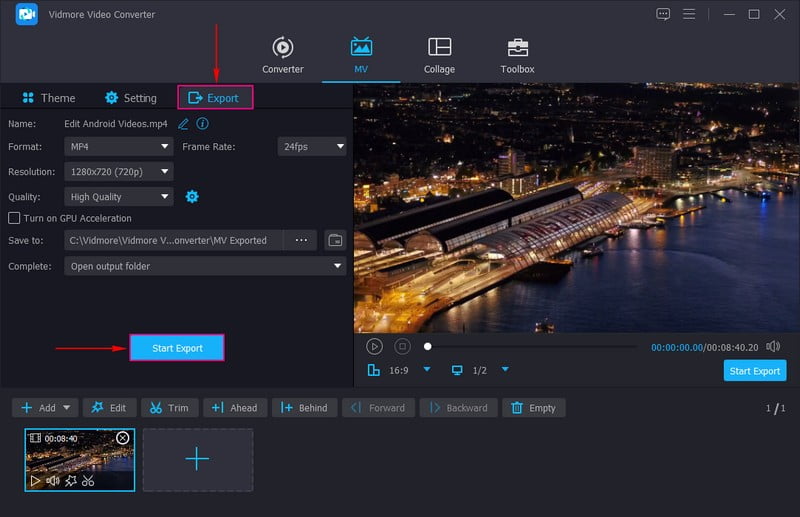Expand the Format MP4 dropdown
This screenshot has width=800, height=517.
point(119,147)
